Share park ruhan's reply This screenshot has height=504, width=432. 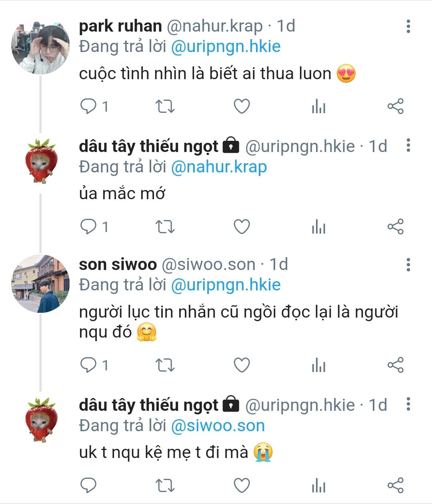[x=395, y=106]
